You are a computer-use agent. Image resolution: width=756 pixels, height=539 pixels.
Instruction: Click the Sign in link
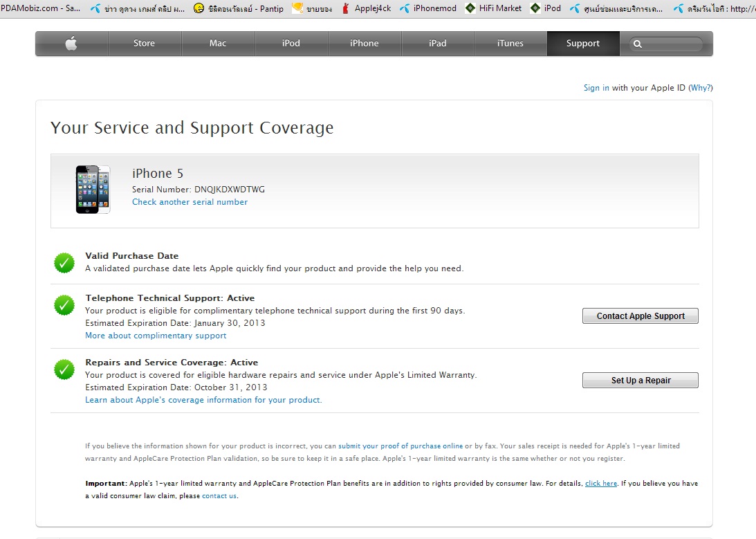tap(596, 88)
